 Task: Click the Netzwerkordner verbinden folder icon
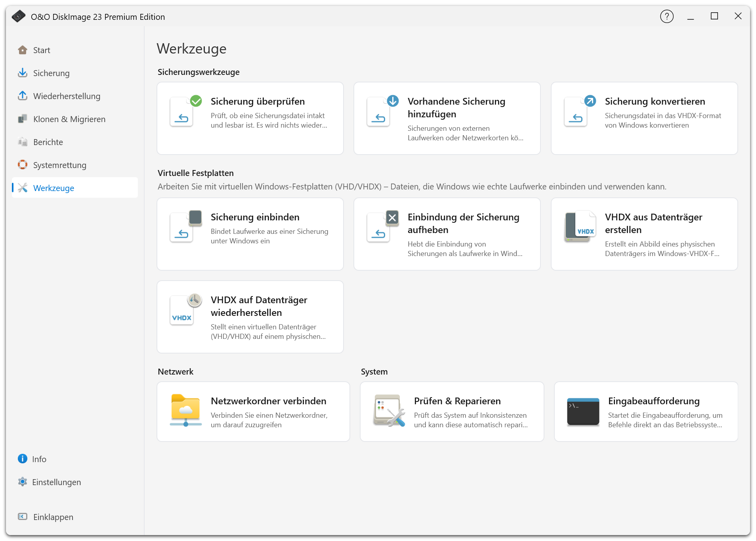coord(186,410)
